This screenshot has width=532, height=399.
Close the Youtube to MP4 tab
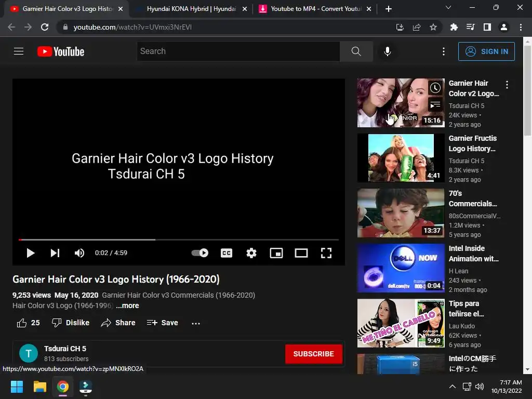[369, 9]
